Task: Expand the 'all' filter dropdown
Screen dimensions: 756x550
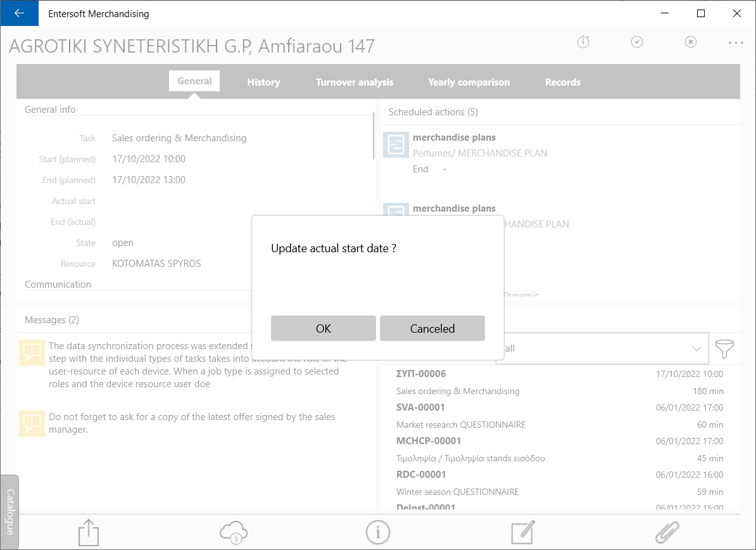Action: point(602,349)
